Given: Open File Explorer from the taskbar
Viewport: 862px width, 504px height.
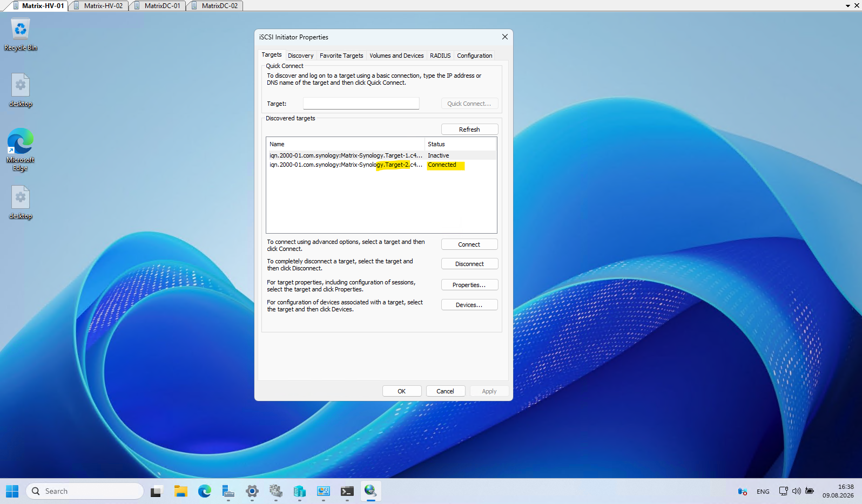Looking at the screenshot, I should point(180,491).
